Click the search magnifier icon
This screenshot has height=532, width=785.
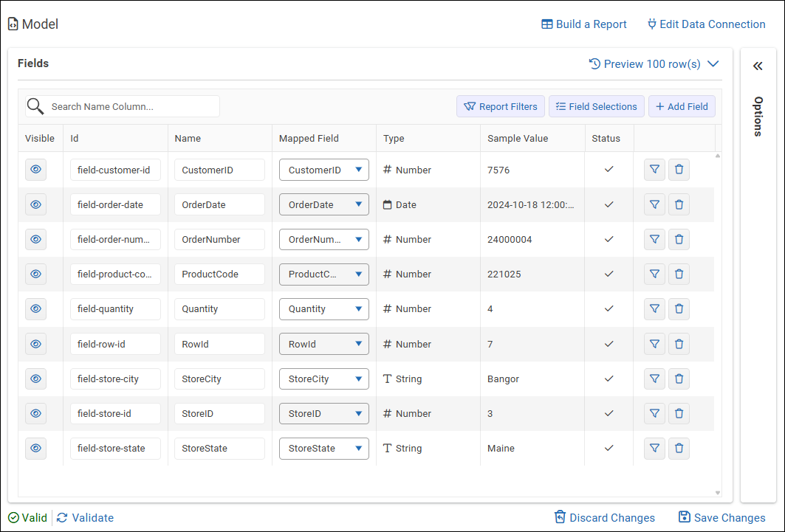35,106
